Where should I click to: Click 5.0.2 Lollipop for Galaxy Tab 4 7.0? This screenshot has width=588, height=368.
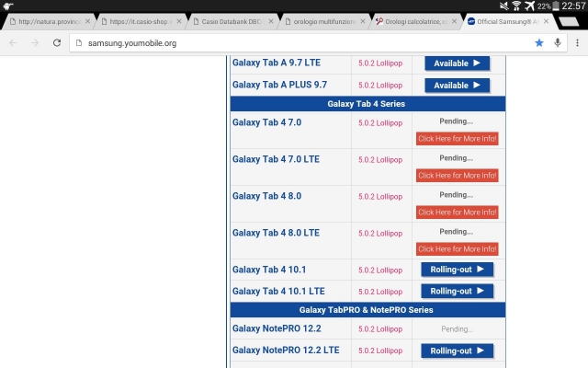click(x=380, y=123)
